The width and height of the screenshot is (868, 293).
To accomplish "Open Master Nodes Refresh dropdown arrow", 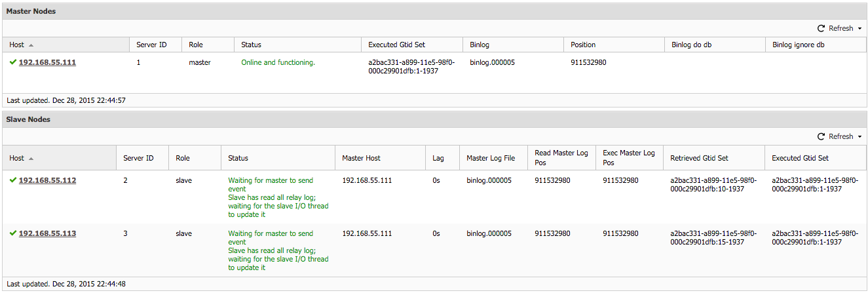I will [x=859, y=29].
